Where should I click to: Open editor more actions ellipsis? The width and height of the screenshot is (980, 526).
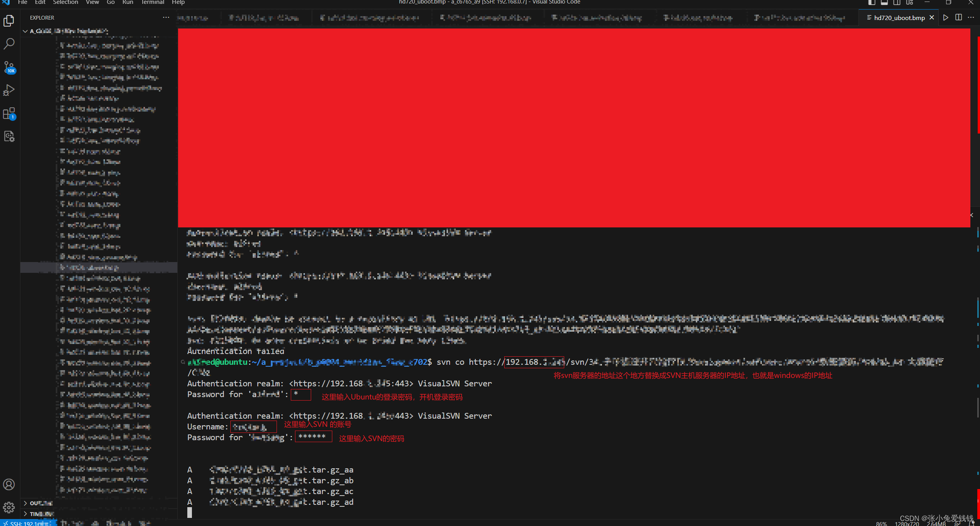click(971, 17)
